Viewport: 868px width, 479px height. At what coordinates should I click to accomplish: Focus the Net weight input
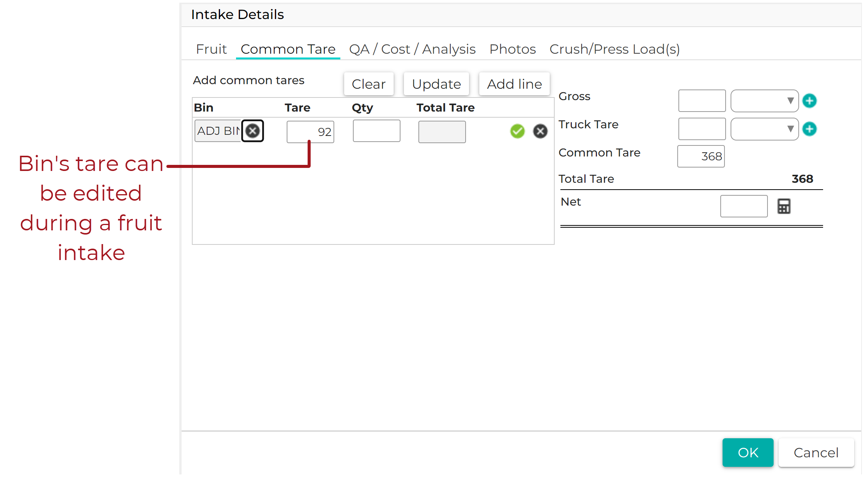point(744,206)
